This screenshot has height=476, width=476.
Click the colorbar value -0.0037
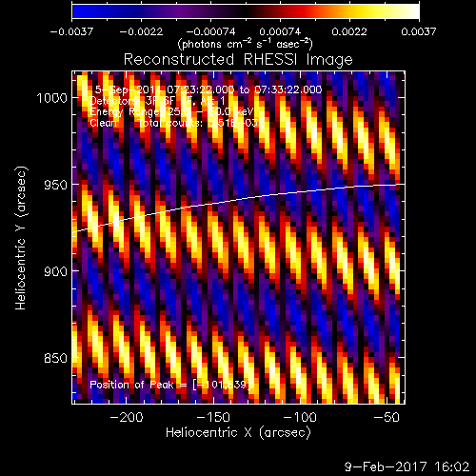click(71, 31)
